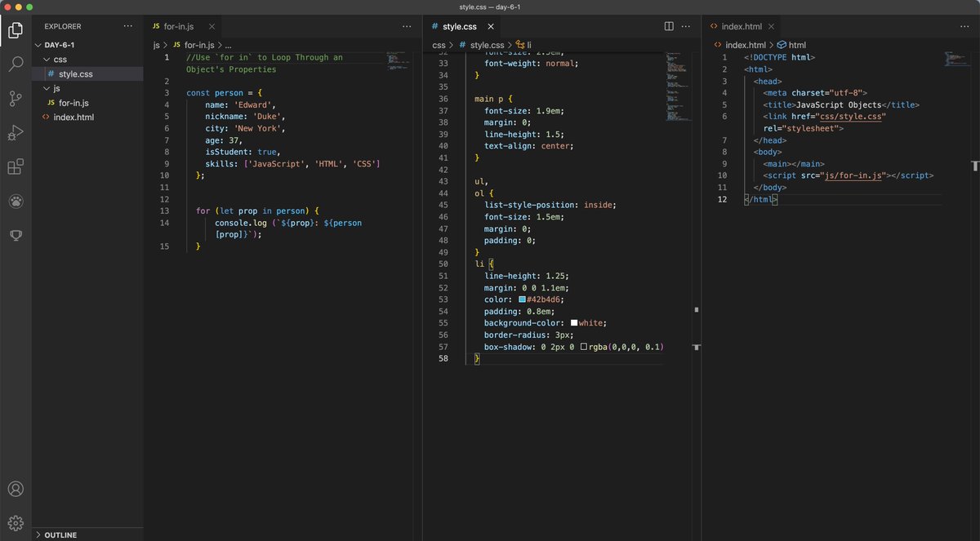Open the Source Control view
This screenshot has width=980, height=541.
(16, 99)
